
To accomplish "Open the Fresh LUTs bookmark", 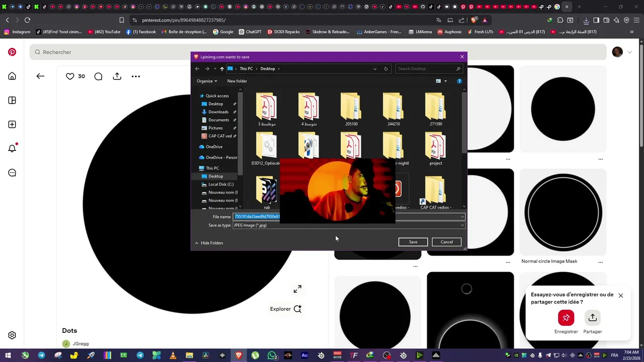I will click(x=479, y=32).
